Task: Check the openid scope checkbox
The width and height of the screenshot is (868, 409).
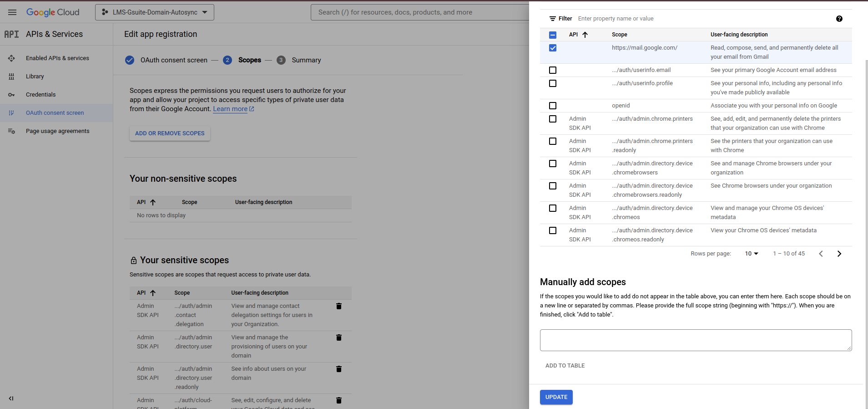Action: [553, 106]
